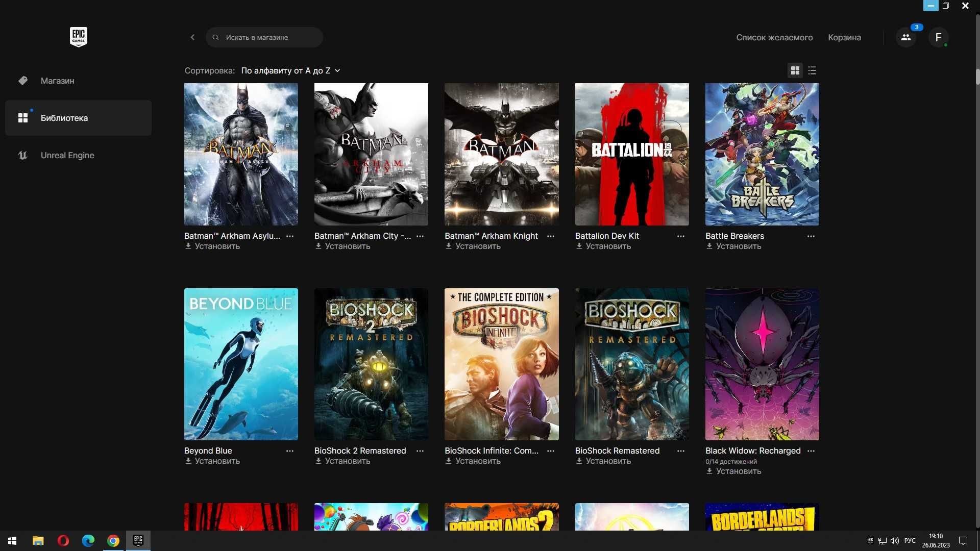Install BioShock Infinite Complete Edition

pos(473,461)
